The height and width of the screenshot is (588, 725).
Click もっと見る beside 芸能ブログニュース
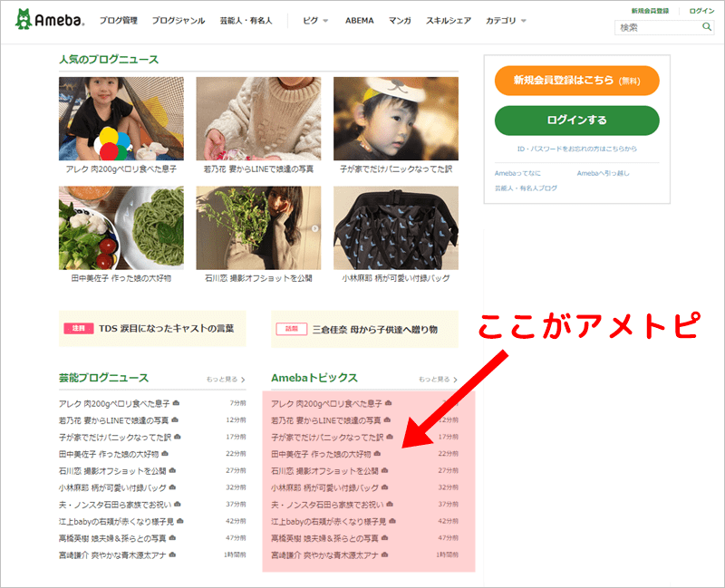tap(226, 379)
